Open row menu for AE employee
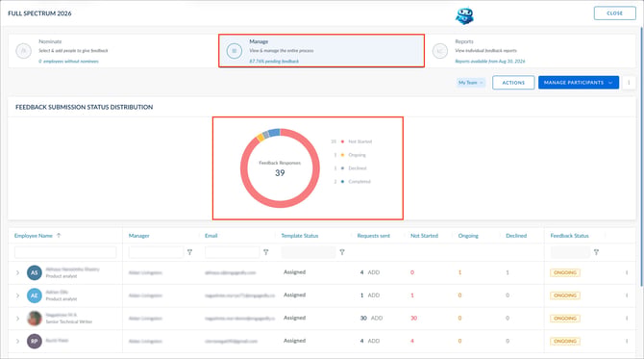 [x=627, y=295]
